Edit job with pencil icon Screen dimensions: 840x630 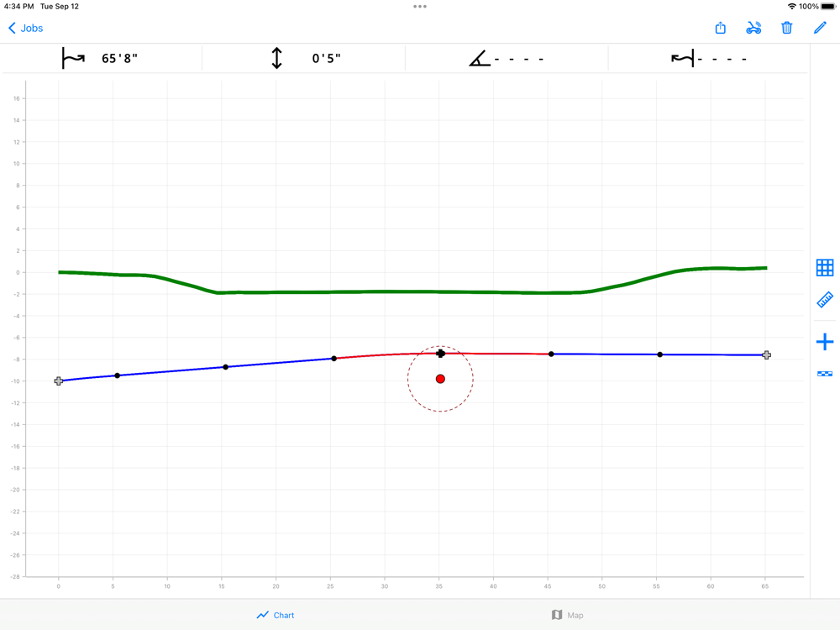[820, 28]
